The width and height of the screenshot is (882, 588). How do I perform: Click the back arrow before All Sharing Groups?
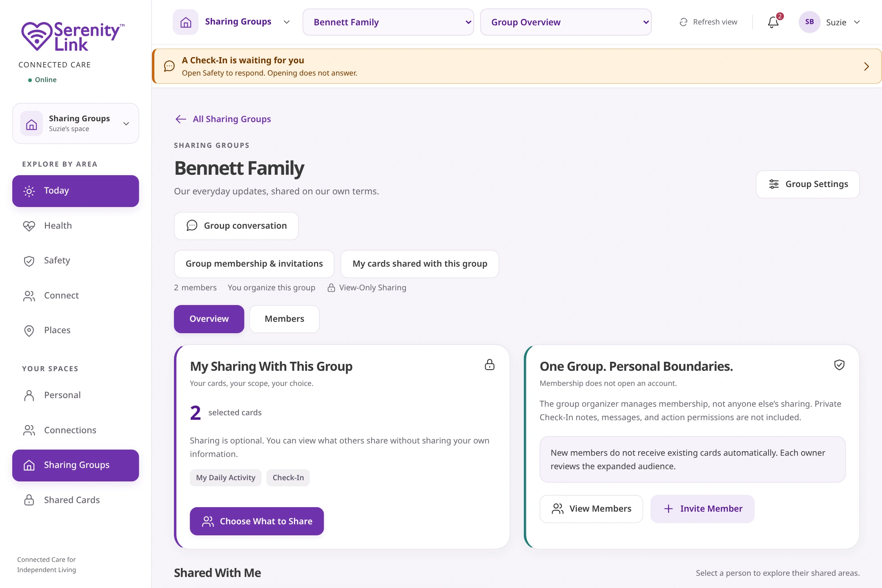click(181, 119)
